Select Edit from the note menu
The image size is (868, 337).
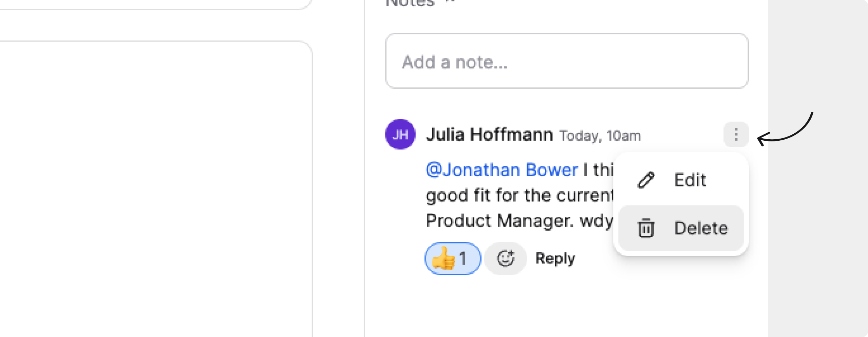click(689, 180)
